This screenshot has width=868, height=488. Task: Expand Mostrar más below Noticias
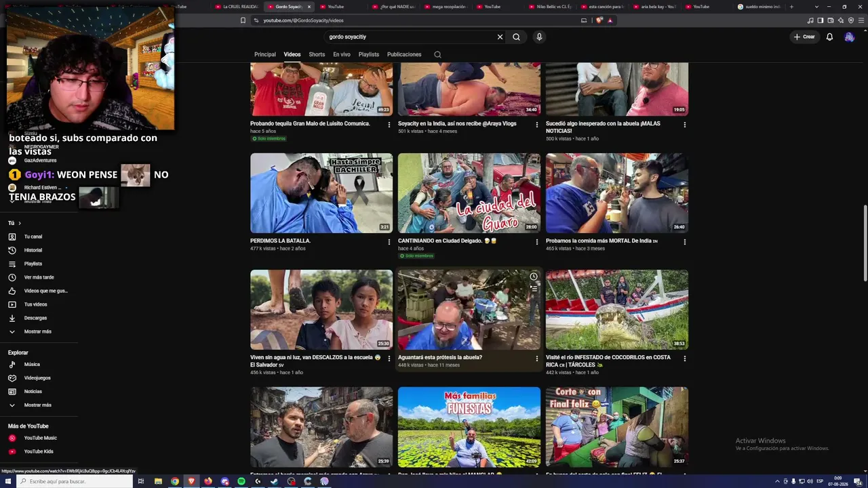coord(37,405)
